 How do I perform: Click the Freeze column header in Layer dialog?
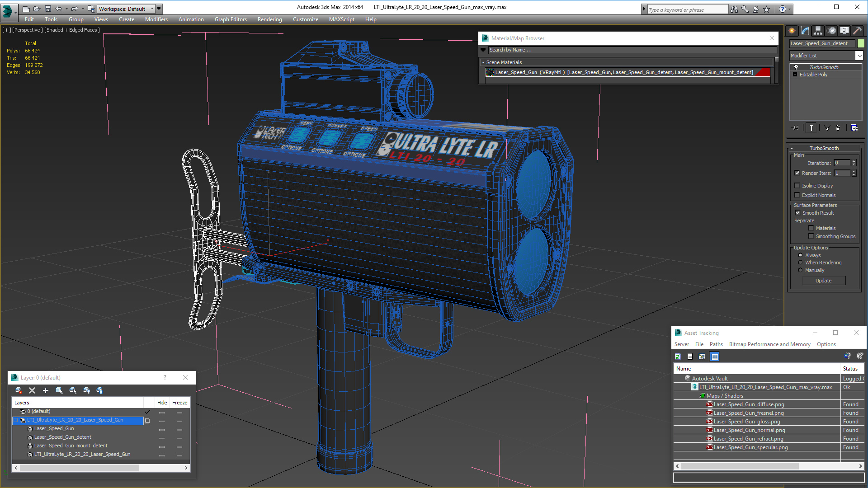point(179,403)
